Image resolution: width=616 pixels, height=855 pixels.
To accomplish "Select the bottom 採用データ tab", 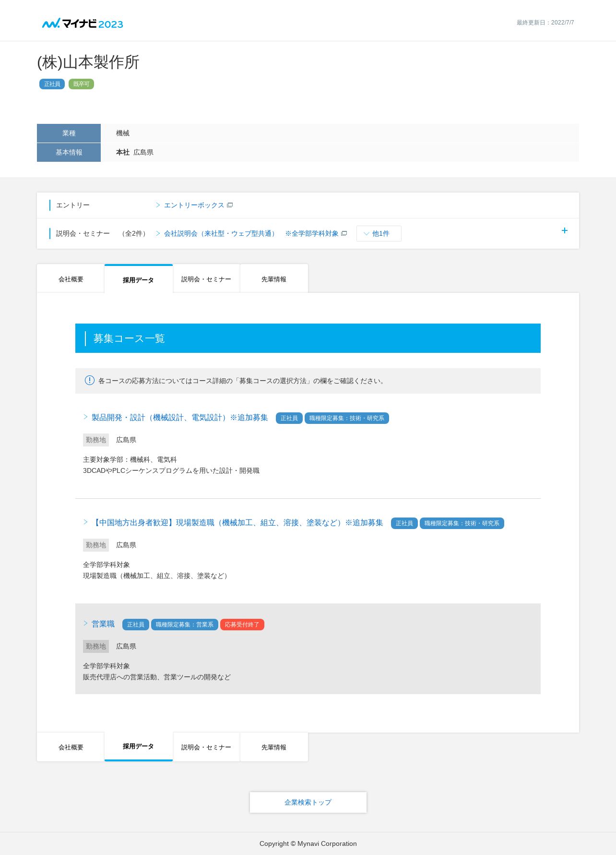I will pyautogui.click(x=138, y=747).
